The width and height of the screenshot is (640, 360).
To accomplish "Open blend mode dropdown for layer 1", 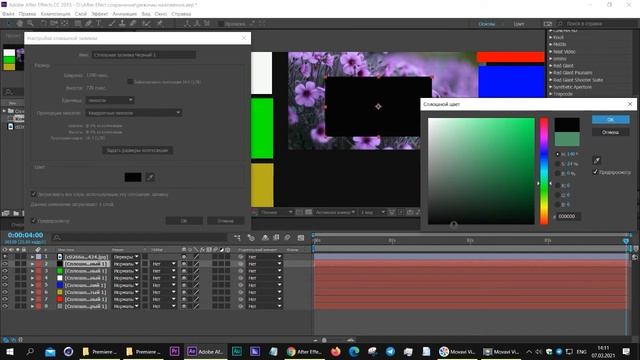I will (126, 257).
